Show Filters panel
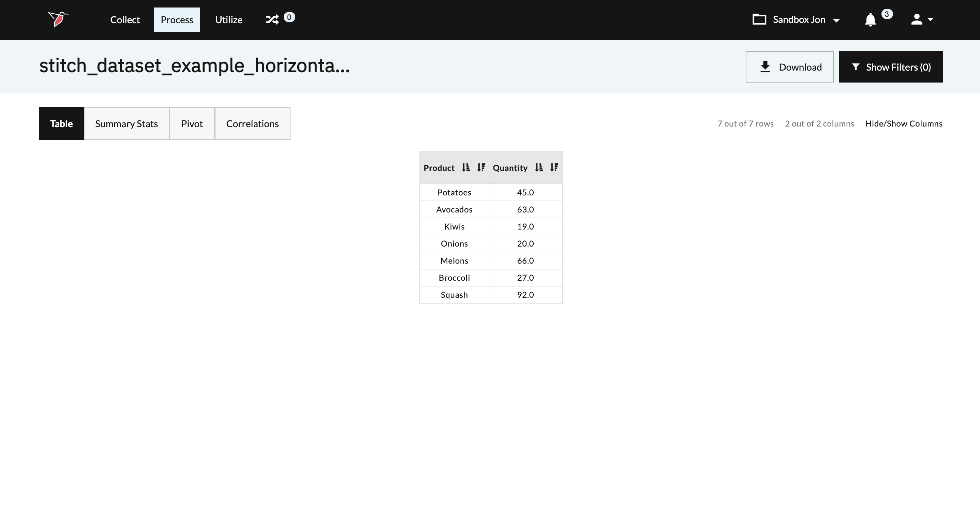This screenshot has height=515, width=980. (891, 67)
